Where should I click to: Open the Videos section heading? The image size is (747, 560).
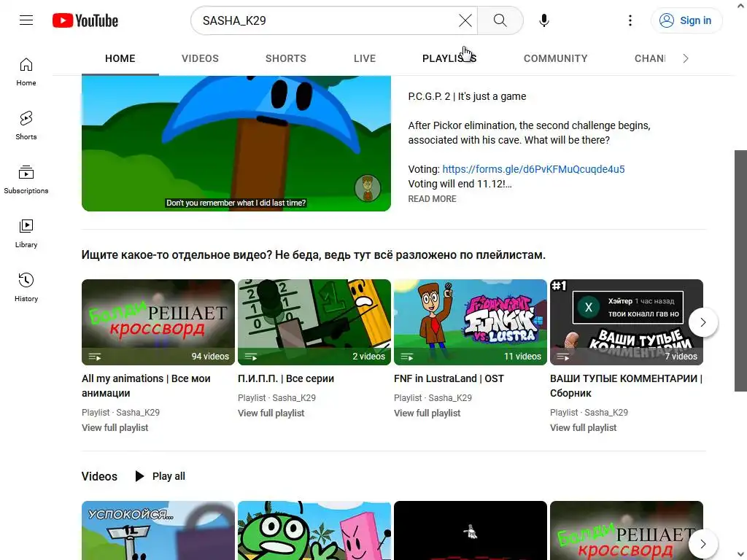99,476
